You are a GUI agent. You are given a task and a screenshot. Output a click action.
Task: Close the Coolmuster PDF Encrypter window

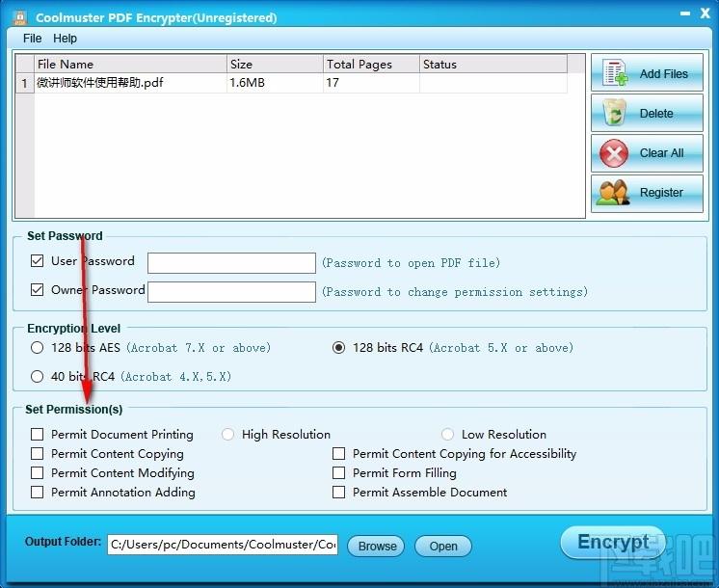[x=706, y=13]
